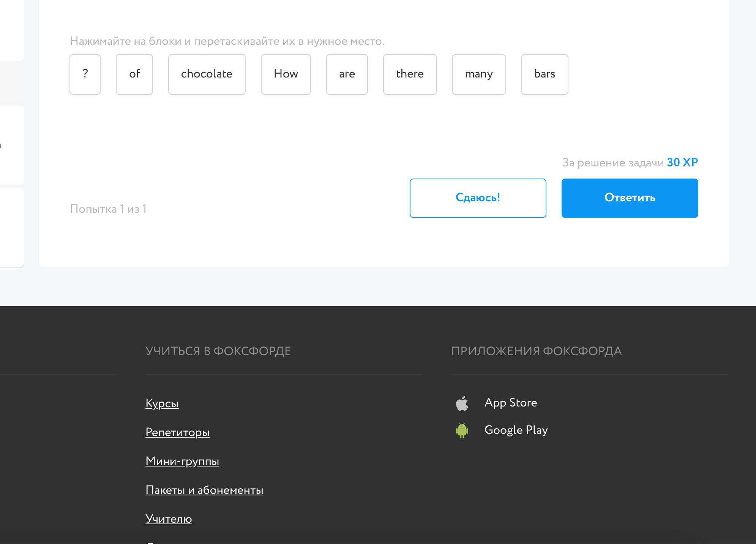This screenshot has height=544, width=756.
Task: Select the 'of' word block
Action: click(x=134, y=74)
